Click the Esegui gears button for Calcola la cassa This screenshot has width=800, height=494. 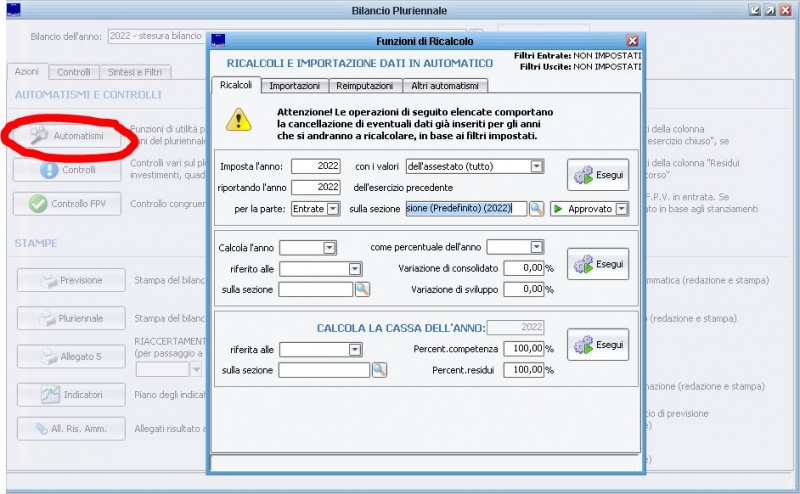pos(598,345)
